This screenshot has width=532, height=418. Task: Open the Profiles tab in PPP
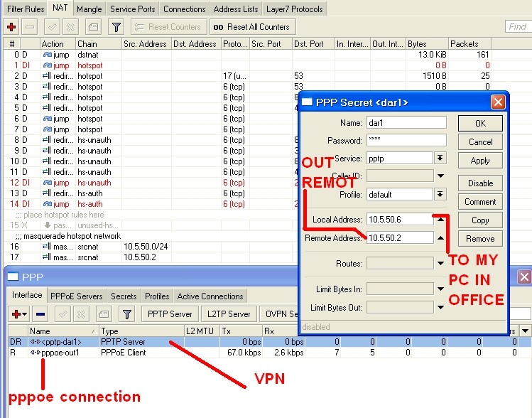tap(157, 296)
